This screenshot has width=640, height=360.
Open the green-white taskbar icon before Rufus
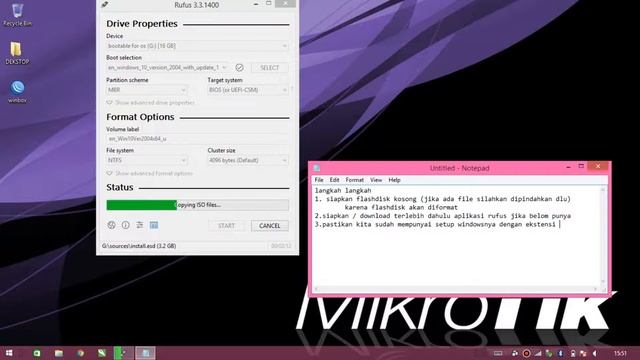point(102,353)
